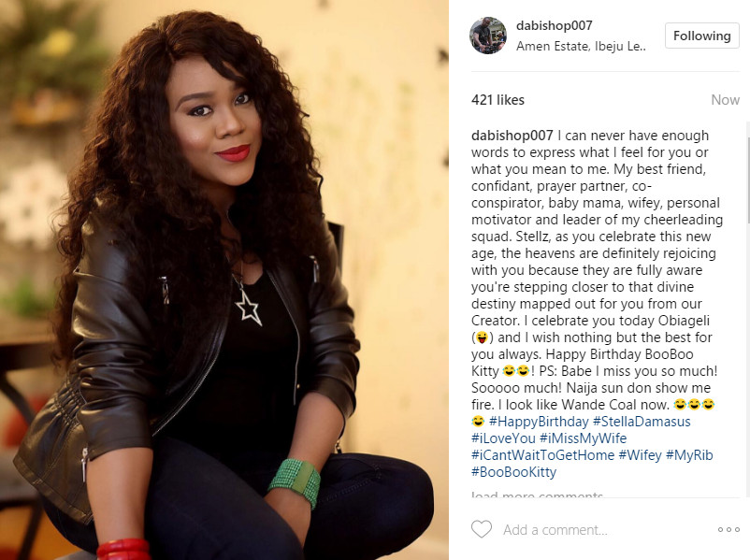The height and width of the screenshot is (560, 750).
Task: Open dabishop007 profile picture avatar
Action: click(488, 36)
